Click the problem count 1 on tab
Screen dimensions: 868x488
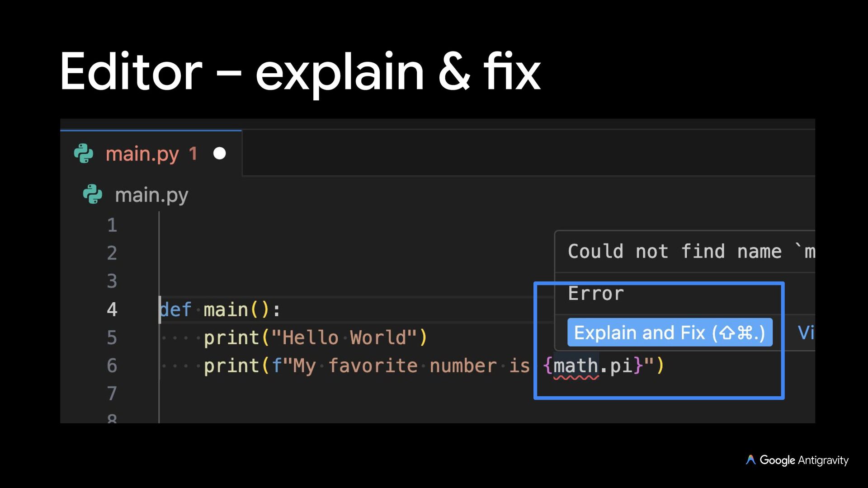tap(193, 154)
